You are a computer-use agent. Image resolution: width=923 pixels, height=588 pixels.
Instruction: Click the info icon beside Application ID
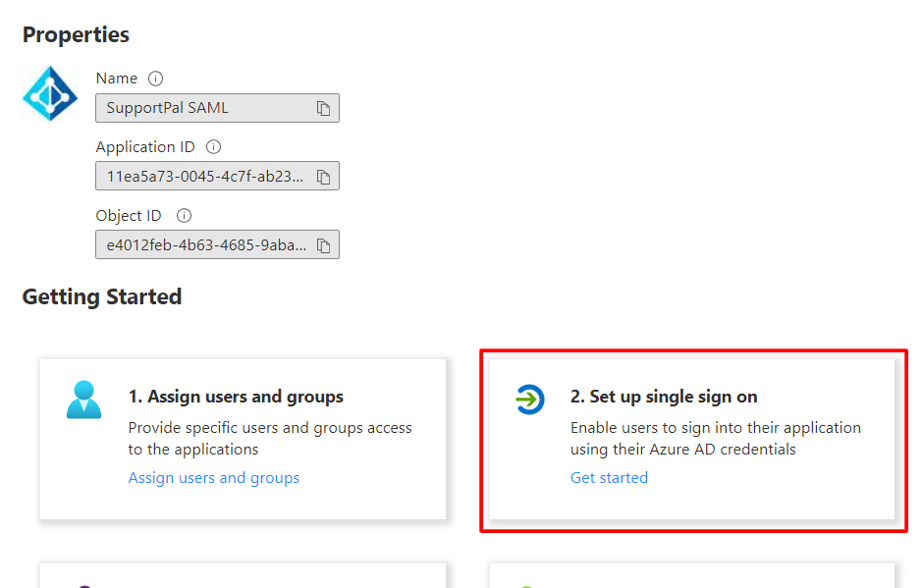point(213,147)
